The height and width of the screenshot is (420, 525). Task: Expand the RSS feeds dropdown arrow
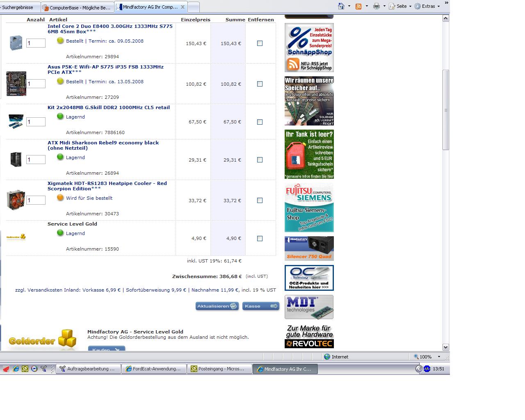point(366,6)
